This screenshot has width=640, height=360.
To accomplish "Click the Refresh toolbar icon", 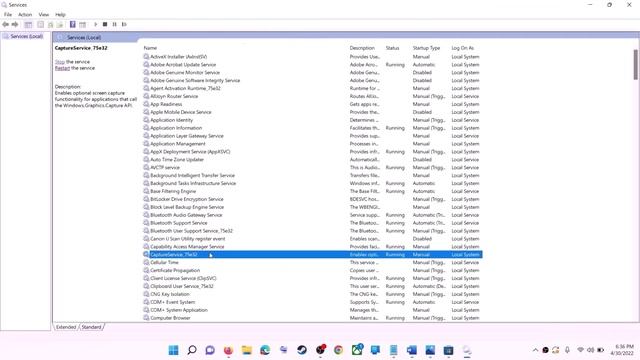I will [51, 24].
